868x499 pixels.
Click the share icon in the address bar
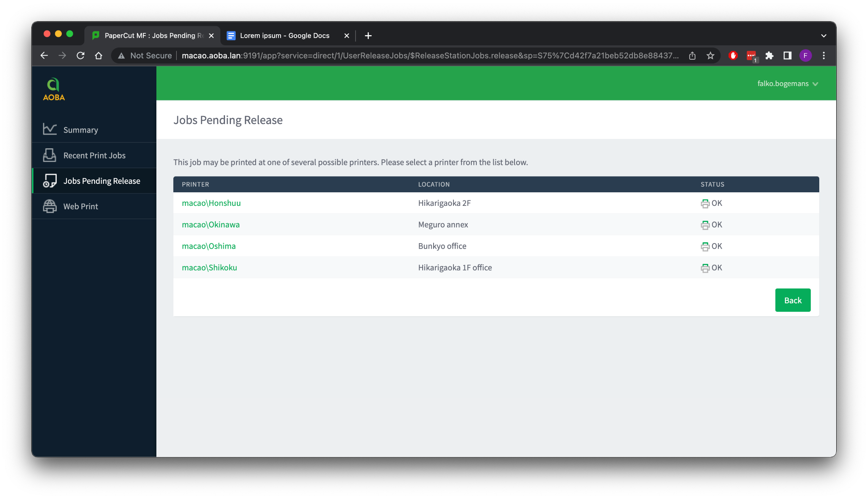[692, 55]
